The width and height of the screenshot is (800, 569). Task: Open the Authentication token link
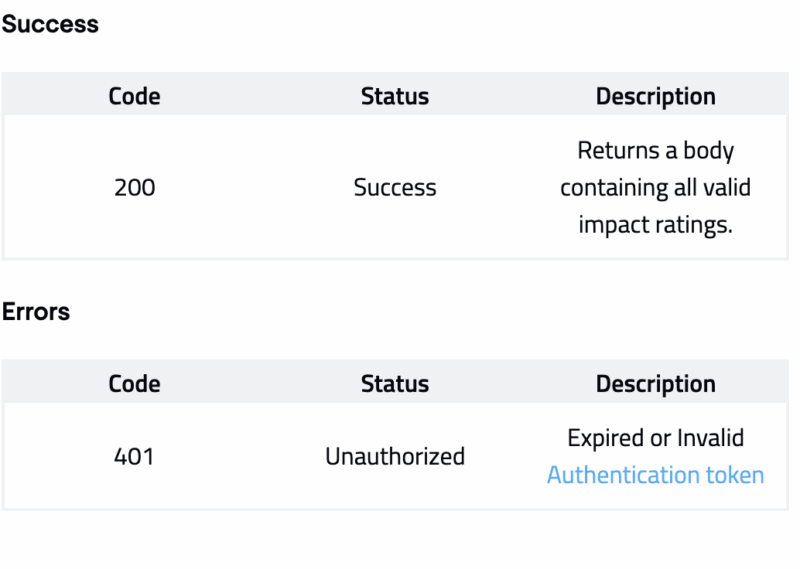655,475
